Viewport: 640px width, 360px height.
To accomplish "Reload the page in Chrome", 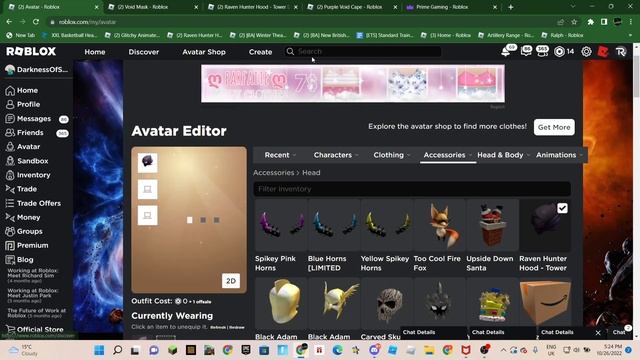I will (36, 22).
